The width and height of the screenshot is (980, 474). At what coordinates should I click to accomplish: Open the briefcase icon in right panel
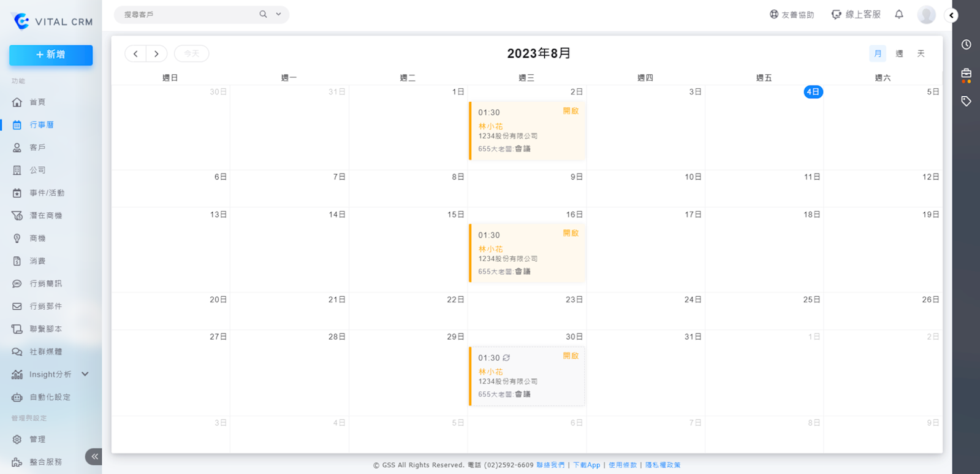pyautogui.click(x=966, y=74)
